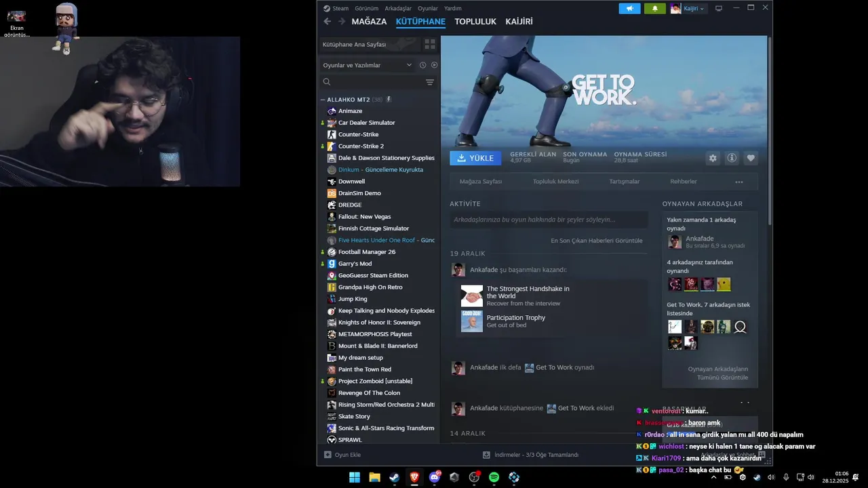868x488 pixels.
Task: Click Oynayan Arkadaşların Tümünü Görüntüle
Action: (x=718, y=373)
